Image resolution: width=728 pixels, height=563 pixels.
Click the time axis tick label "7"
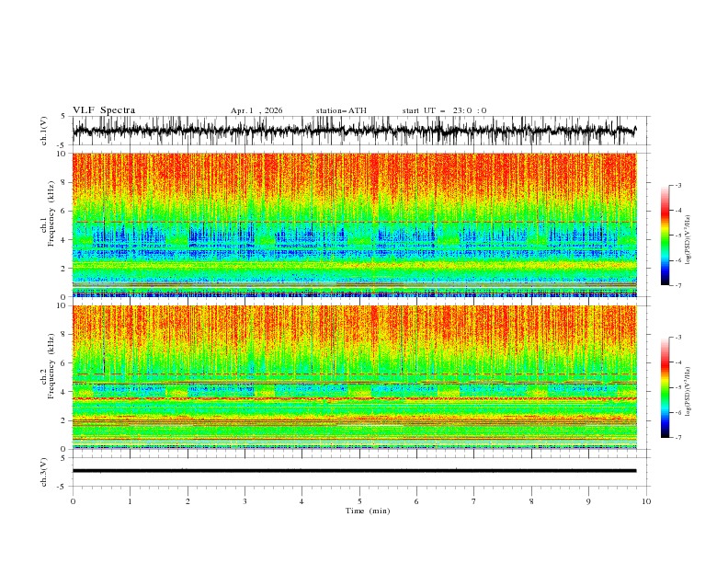coord(474,501)
